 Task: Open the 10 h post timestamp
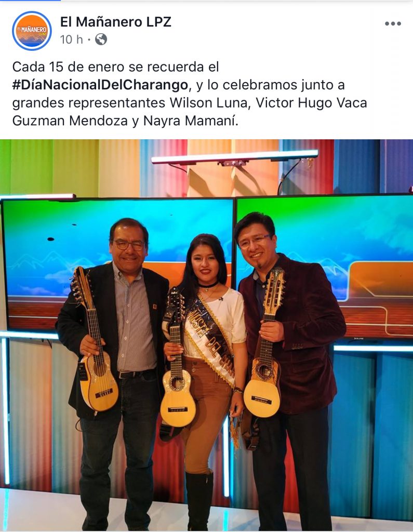71,39
